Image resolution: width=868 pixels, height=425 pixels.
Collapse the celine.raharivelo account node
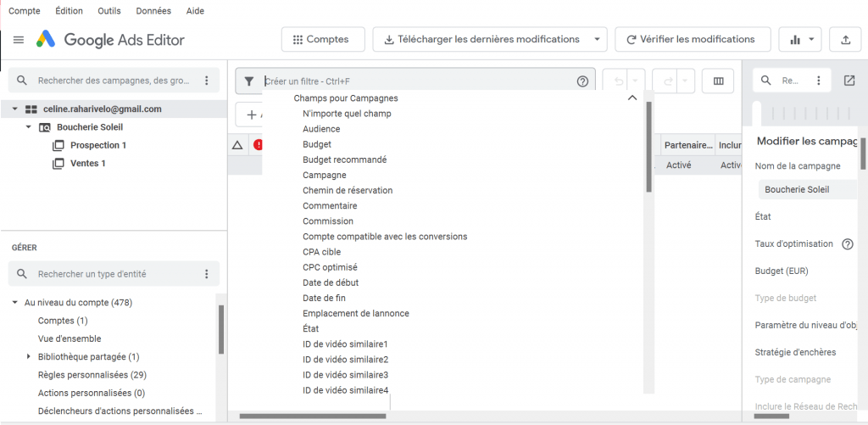pos(15,109)
